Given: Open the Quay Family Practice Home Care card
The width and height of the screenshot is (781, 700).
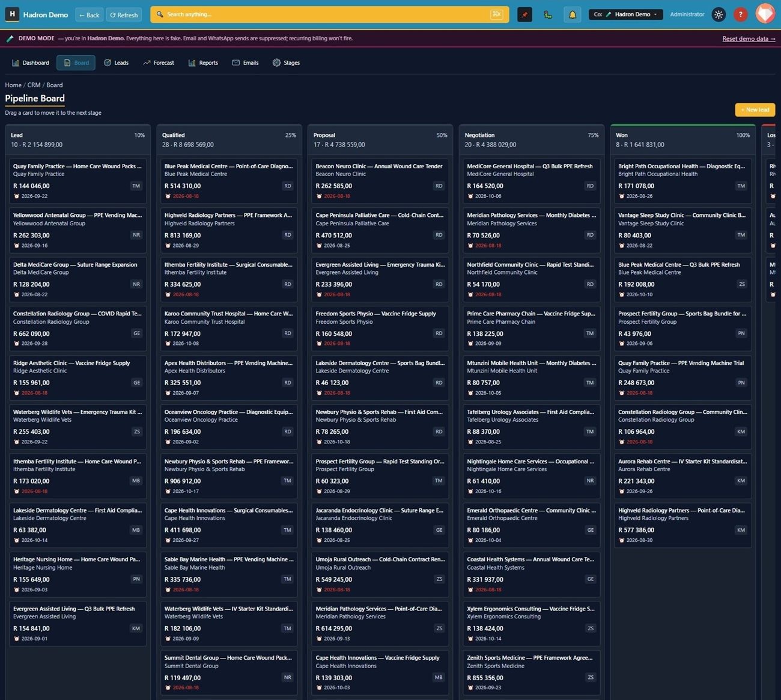Looking at the screenshot, I should click(x=77, y=180).
